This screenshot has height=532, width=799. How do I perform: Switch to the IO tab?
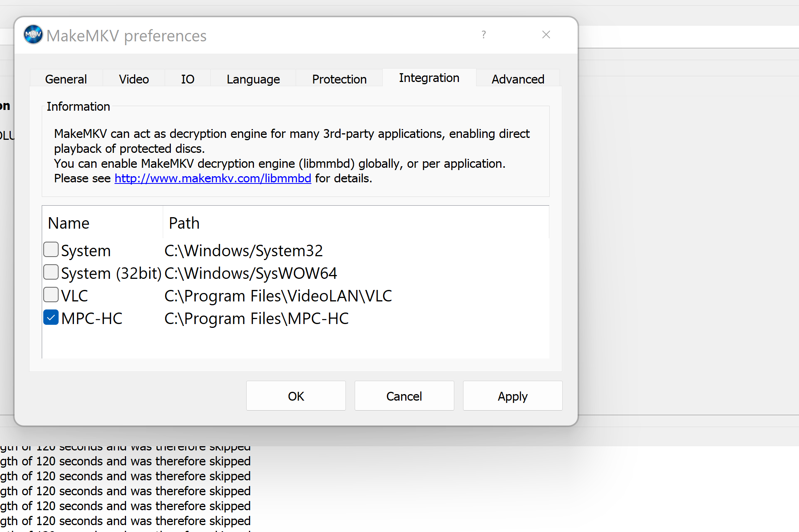[x=188, y=79]
